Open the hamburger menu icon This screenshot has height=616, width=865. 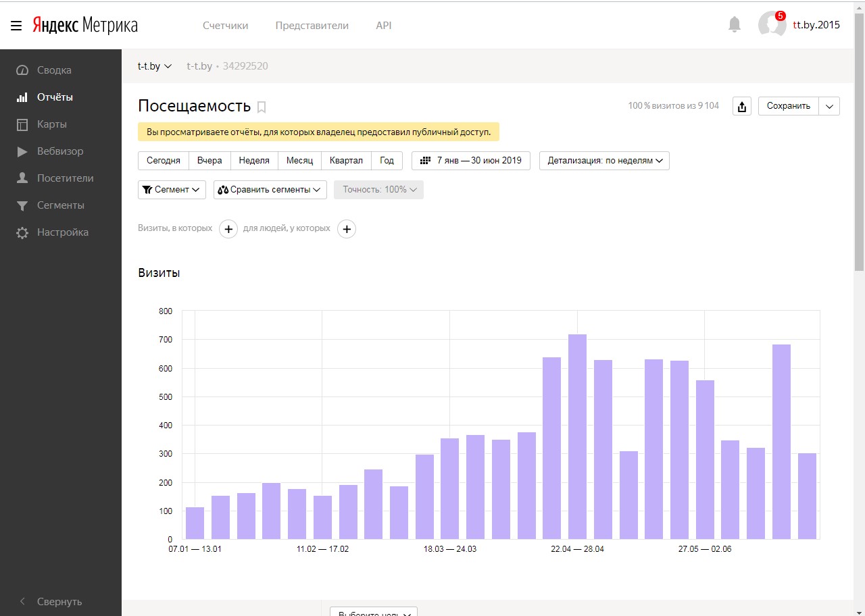tap(16, 26)
